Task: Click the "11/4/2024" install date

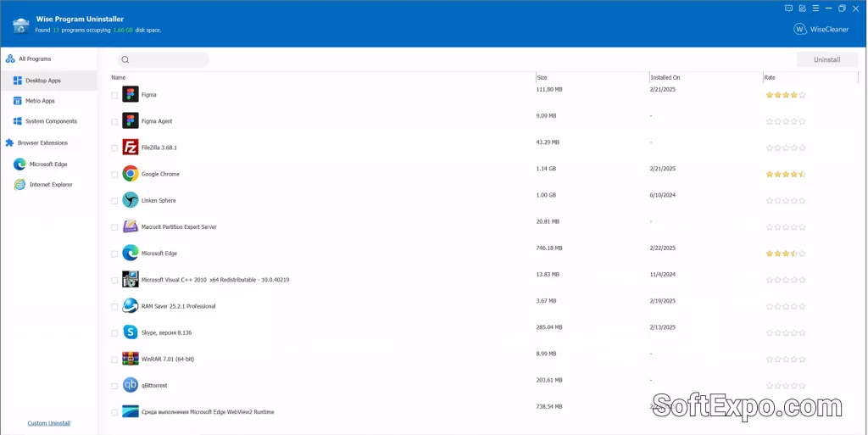Action: [663, 275]
